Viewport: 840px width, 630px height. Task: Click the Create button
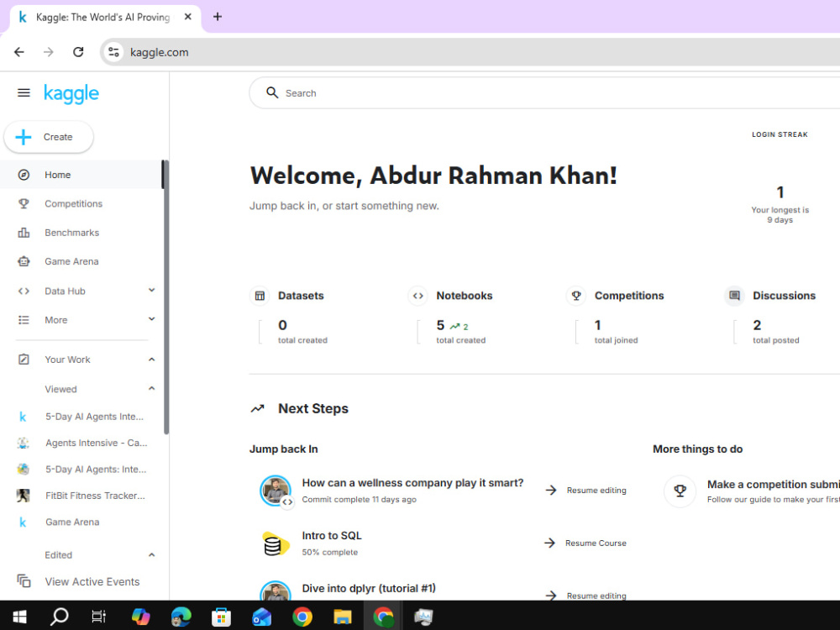49,137
